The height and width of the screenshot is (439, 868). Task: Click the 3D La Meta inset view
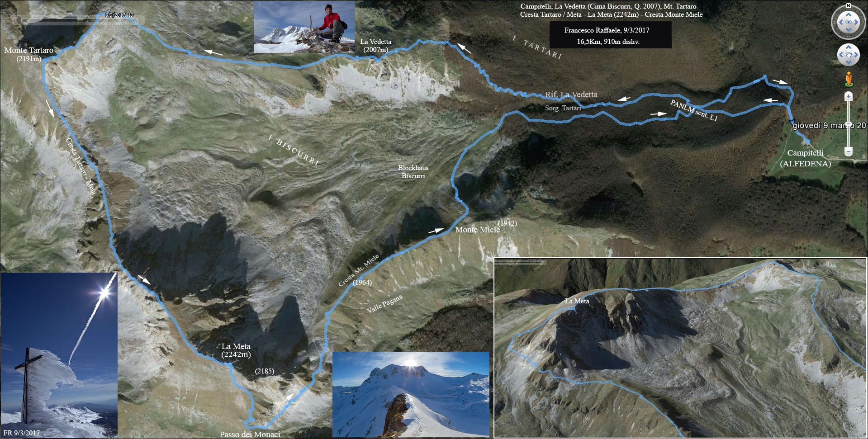(680, 348)
